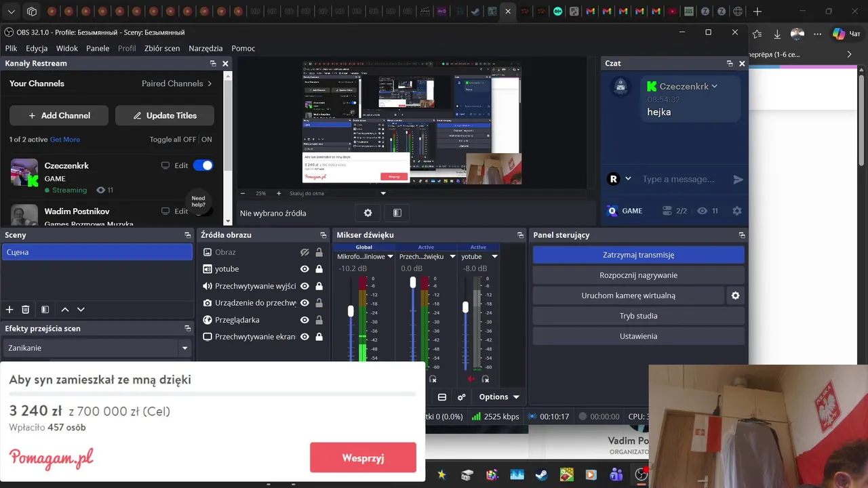Screen dimensions: 868x488
Task: Click Update Titles button
Action: point(165,115)
